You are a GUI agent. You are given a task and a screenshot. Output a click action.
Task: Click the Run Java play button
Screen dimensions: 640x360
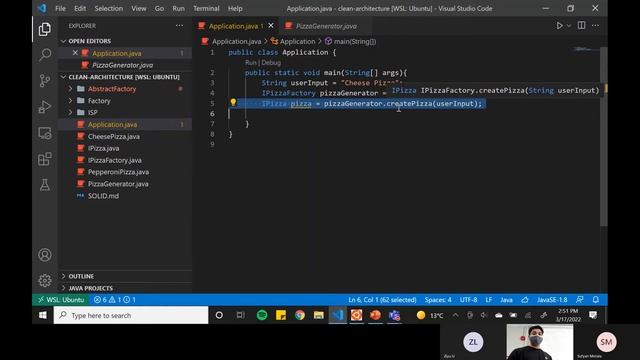pyautogui.click(x=559, y=26)
